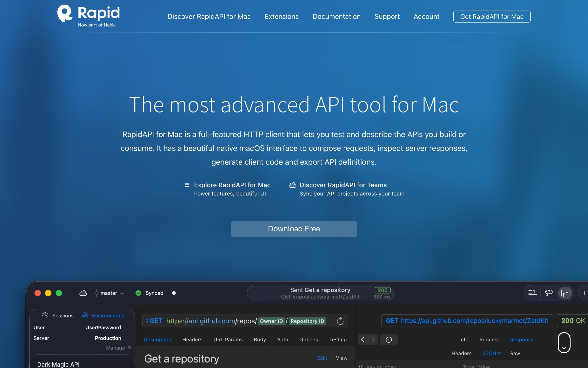This screenshot has width=588, height=368.
Task: Show response Headers view
Action: pos(461,353)
